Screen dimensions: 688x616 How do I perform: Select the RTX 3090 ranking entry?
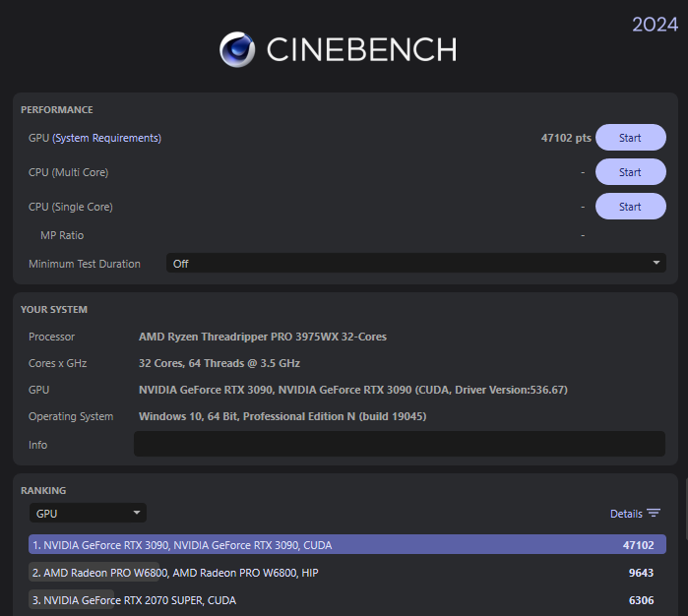tap(347, 544)
